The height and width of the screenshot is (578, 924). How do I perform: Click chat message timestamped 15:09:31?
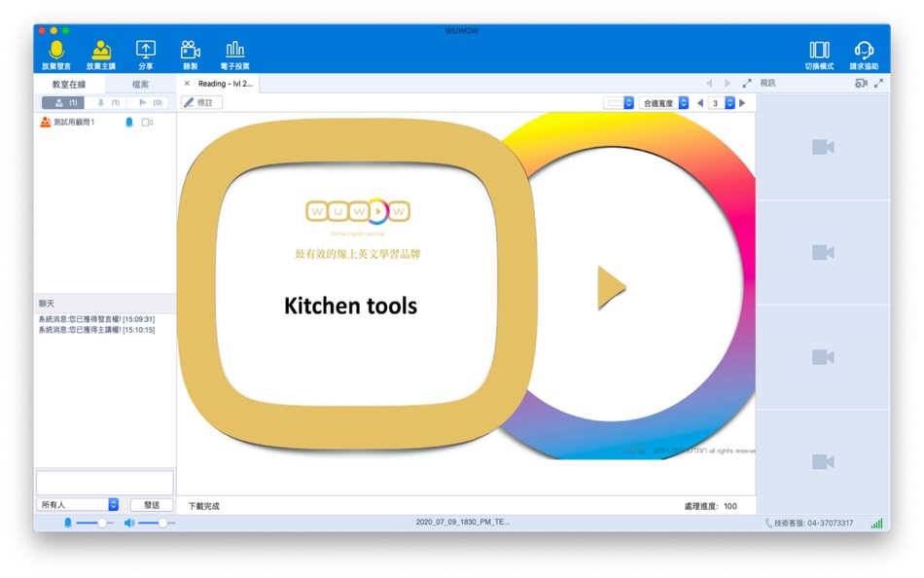click(x=96, y=319)
